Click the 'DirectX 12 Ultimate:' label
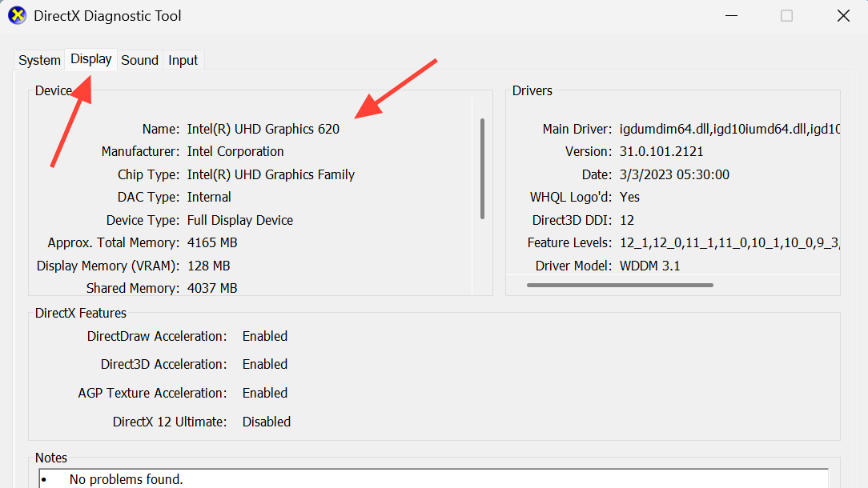This screenshot has width=868, height=488. point(170,422)
